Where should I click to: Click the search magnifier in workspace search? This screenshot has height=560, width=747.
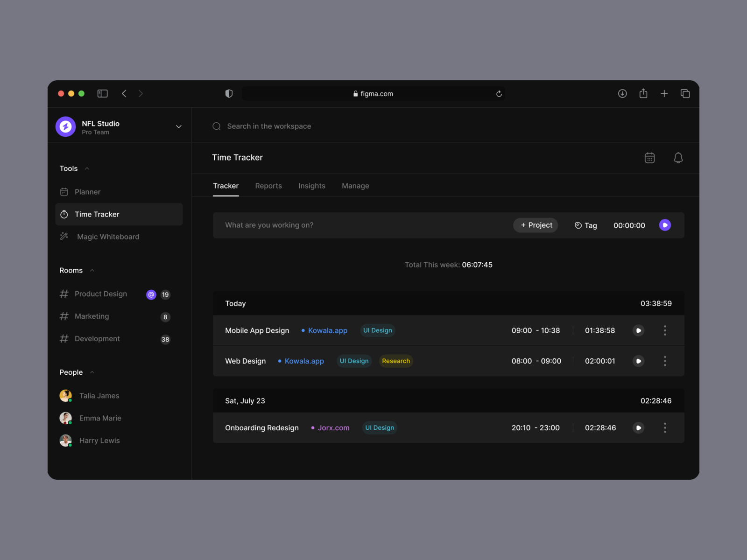[x=216, y=126]
